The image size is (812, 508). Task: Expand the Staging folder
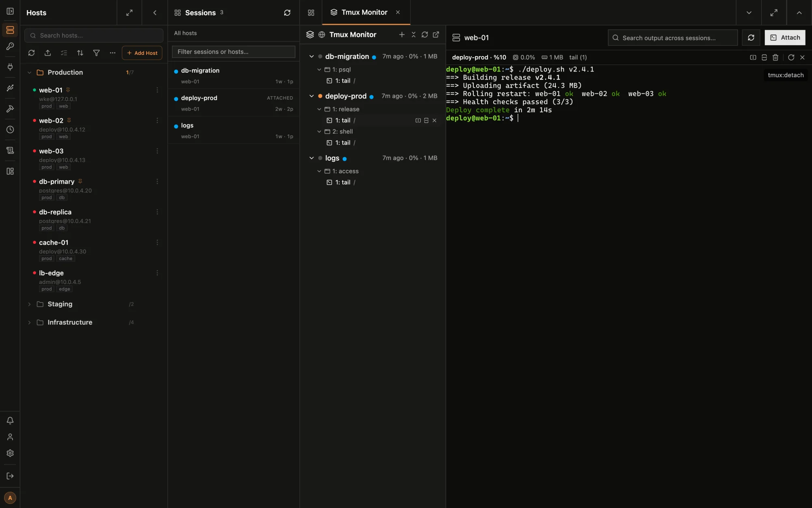click(x=29, y=304)
